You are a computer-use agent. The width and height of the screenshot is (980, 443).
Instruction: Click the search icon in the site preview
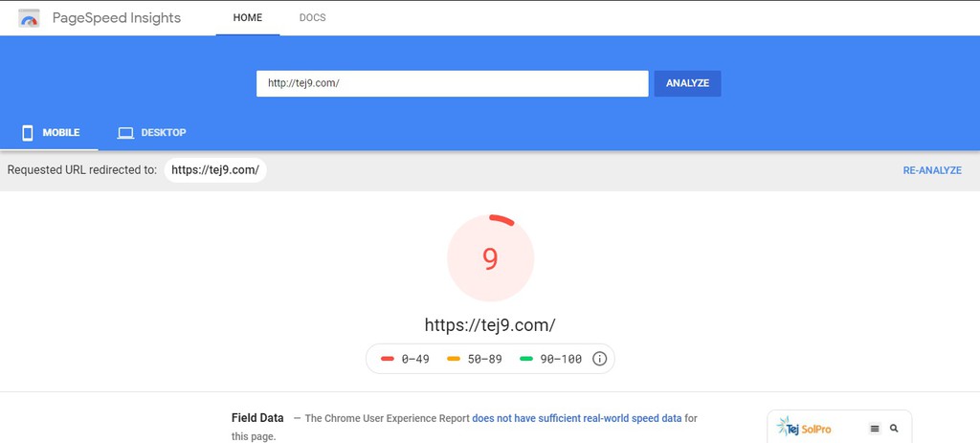[894, 429]
